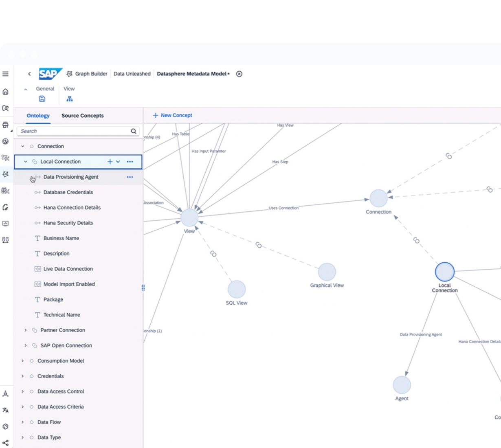Click the hierarchy icon under View
The width and height of the screenshot is (501, 448).
[x=70, y=99]
